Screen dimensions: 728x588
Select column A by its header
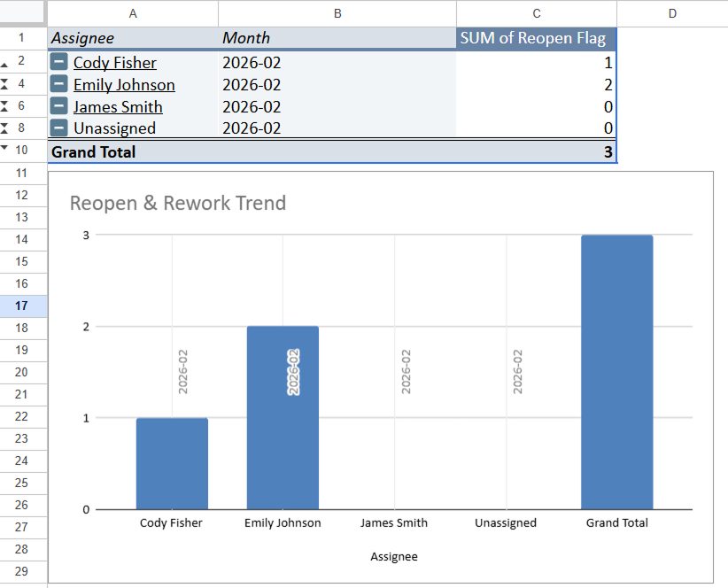point(133,13)
